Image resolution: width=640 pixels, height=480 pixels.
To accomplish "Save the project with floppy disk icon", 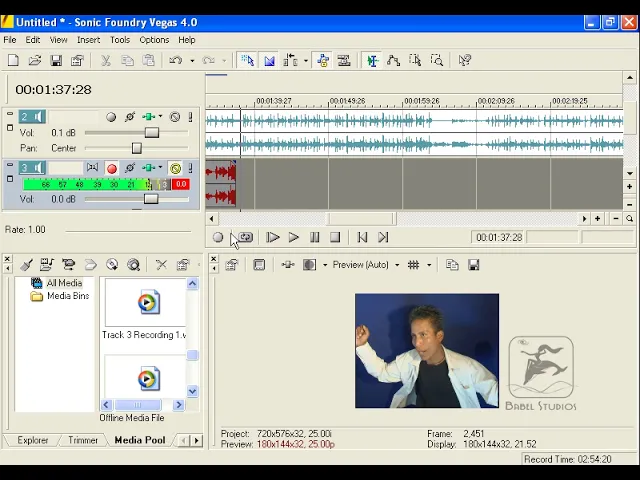I will [x=56, y=60].
